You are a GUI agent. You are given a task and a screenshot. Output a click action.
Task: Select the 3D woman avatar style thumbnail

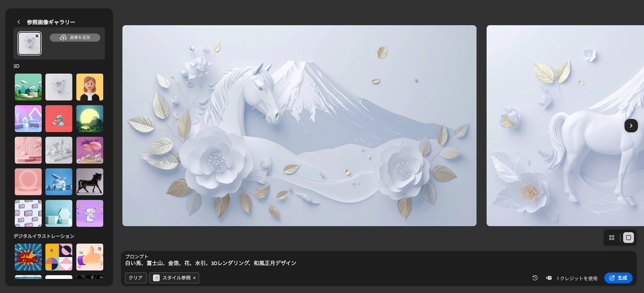[90, 87]
